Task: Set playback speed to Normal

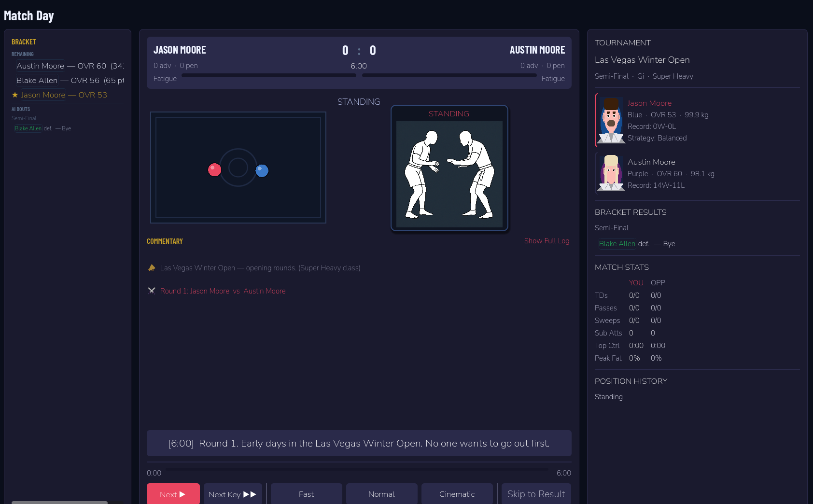Action: 382,494
